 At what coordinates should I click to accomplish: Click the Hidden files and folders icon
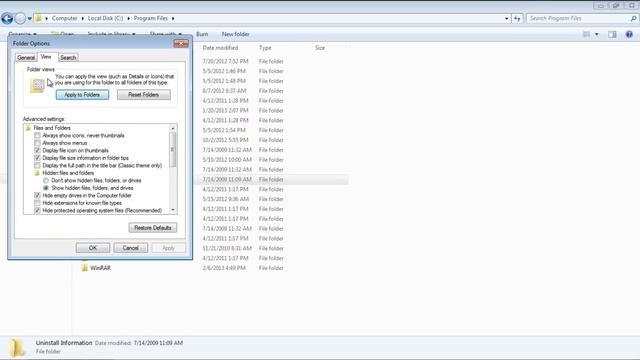pos(37,173)
